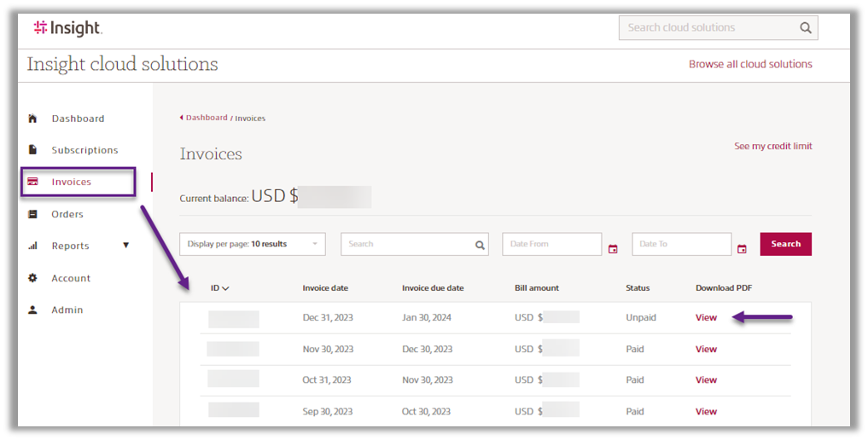Open Browse all cloud solutions link

pyautogui.click(x=750, y=64)
